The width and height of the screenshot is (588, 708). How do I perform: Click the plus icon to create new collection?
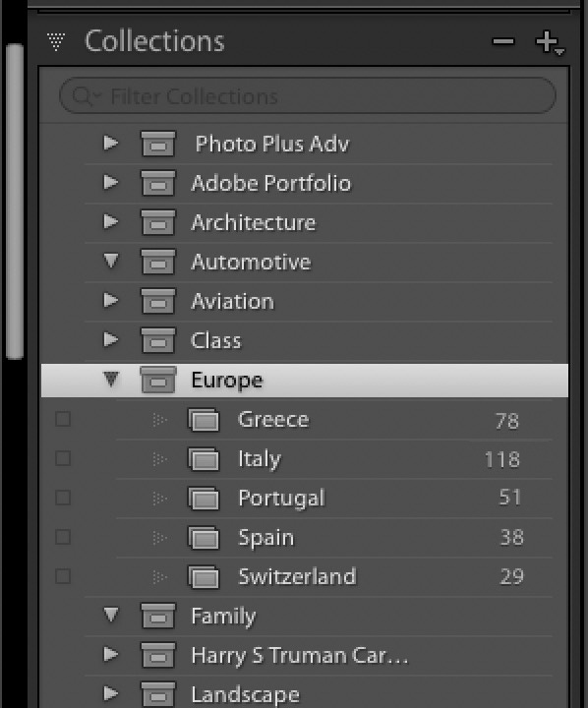tap(549, 42)
